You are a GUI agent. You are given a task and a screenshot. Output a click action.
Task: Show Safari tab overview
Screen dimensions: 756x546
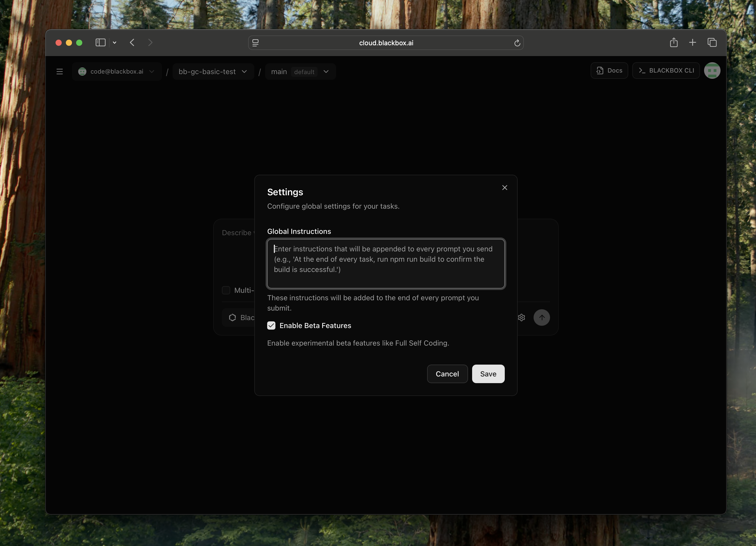tap(712, 43)
